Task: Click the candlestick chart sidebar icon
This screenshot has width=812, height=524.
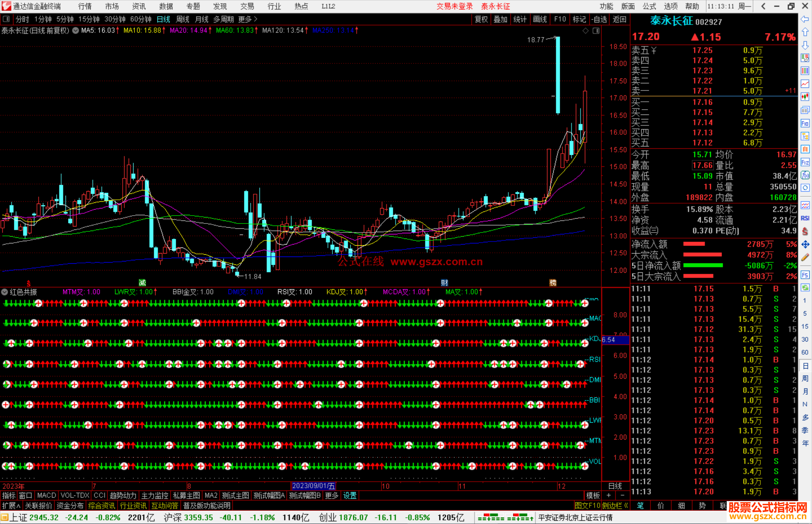Action: [x=805, y=97]
